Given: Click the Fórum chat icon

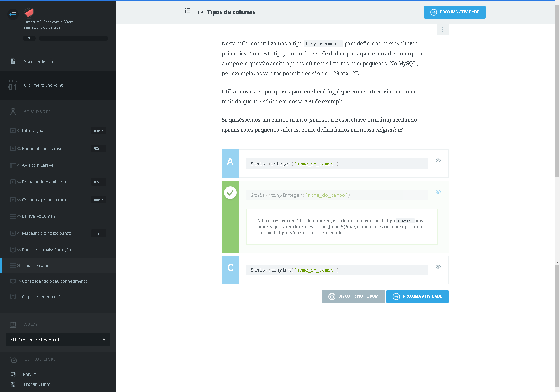Looking at the screenshot, I should point(13,374).
